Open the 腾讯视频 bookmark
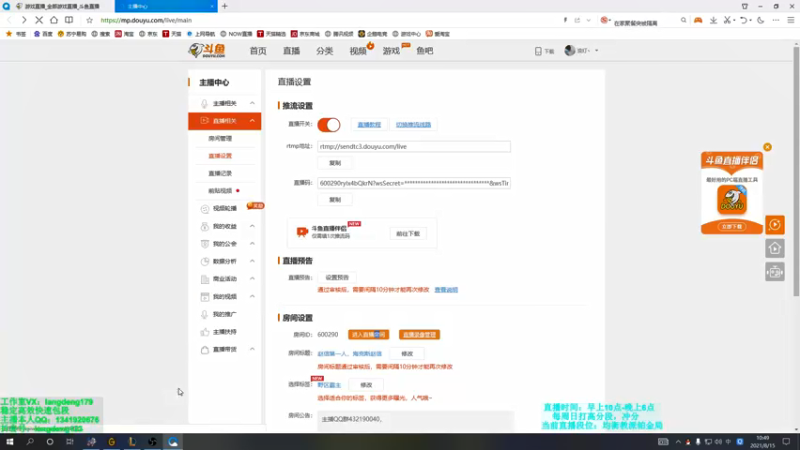Viewport: 800px width, 450px height. (339, 34)
